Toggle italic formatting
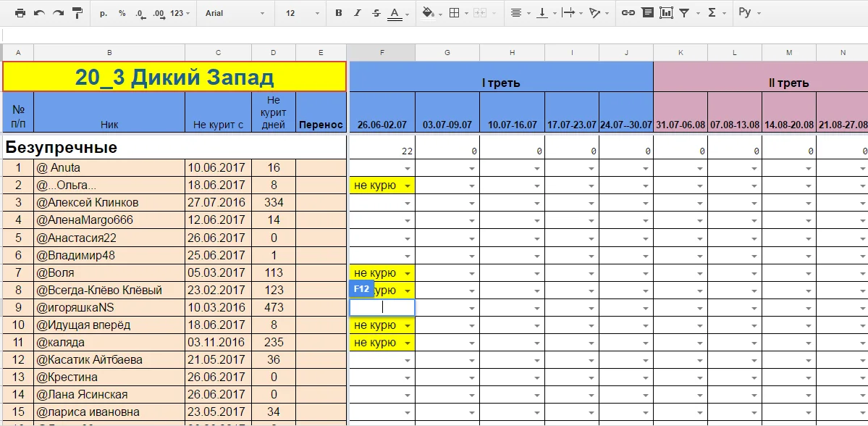Viewport: 868px width, 426px height. click(x=358, y=13)
